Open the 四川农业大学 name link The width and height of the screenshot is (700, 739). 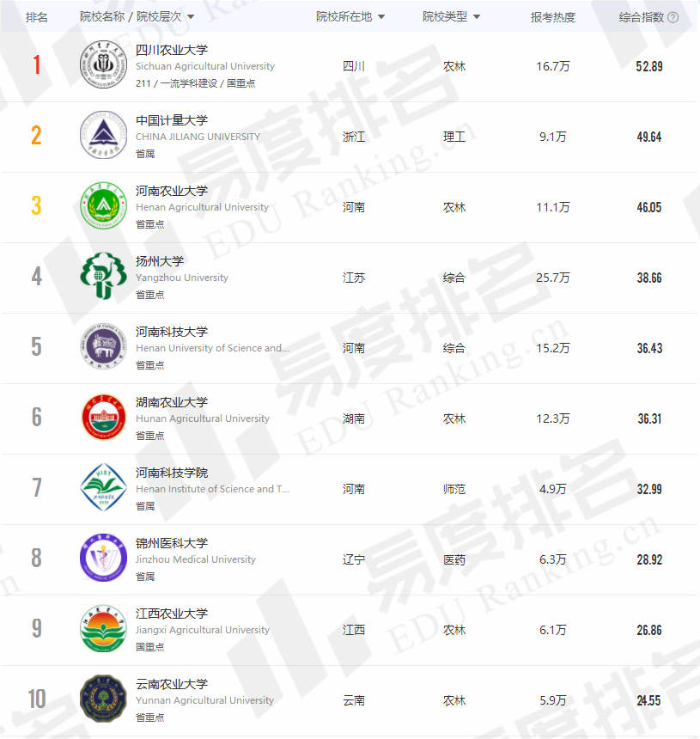coord(172,50)
